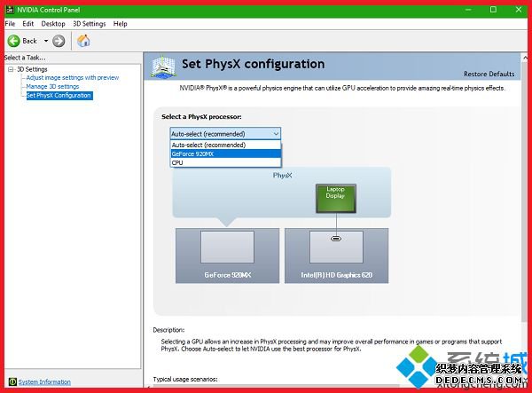Click the green Back arrow icon
532x393 pixels.
pyautogui.click(x=13, y=41)
